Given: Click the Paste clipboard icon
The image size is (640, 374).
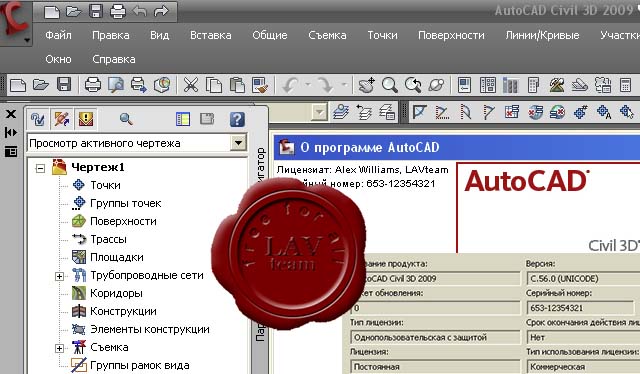Looking at the screenshot, I should [x=237, y=85].
